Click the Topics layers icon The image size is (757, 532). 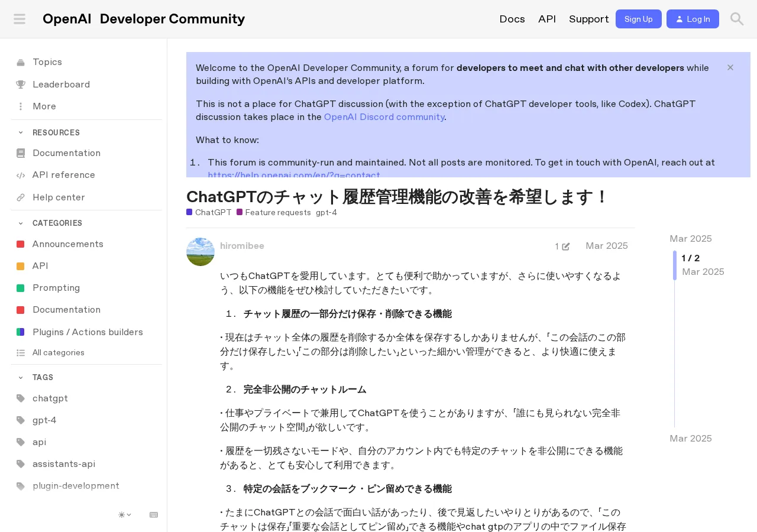click(x=21, y=63)
